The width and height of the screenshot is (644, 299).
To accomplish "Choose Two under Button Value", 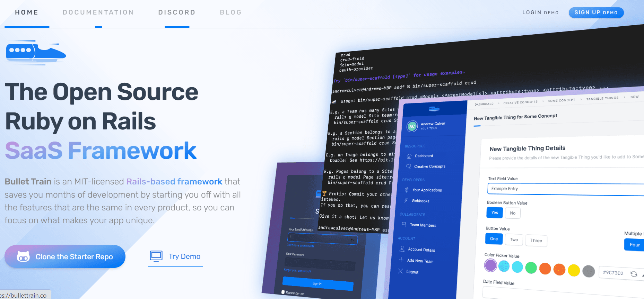I will pyautogui.click(x=514, y=240).
